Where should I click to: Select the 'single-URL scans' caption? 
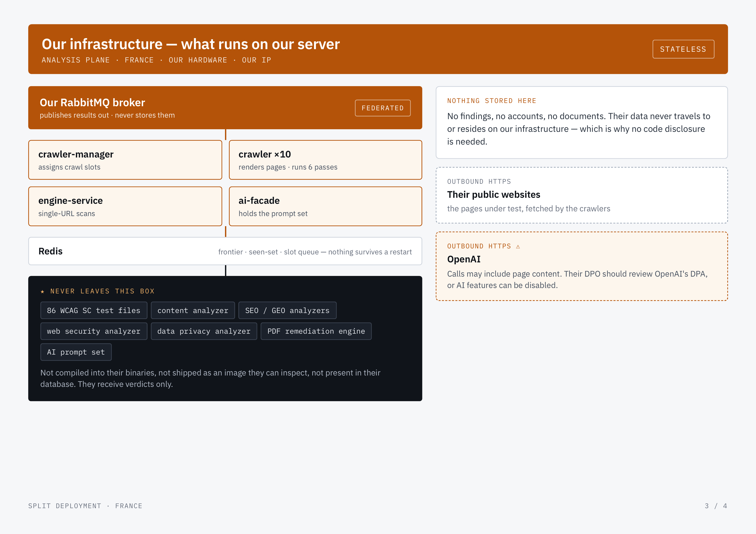pyautogui.click(x=67, y=213)
